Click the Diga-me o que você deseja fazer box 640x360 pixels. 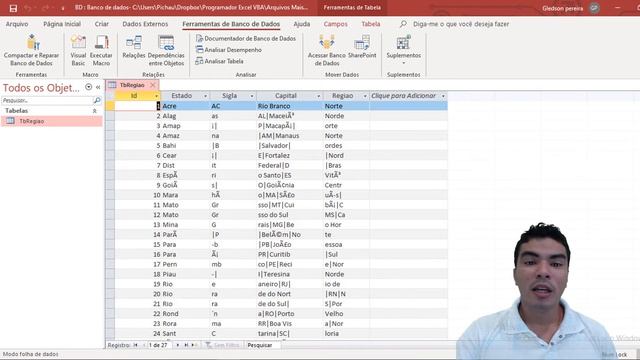(461, 24)
